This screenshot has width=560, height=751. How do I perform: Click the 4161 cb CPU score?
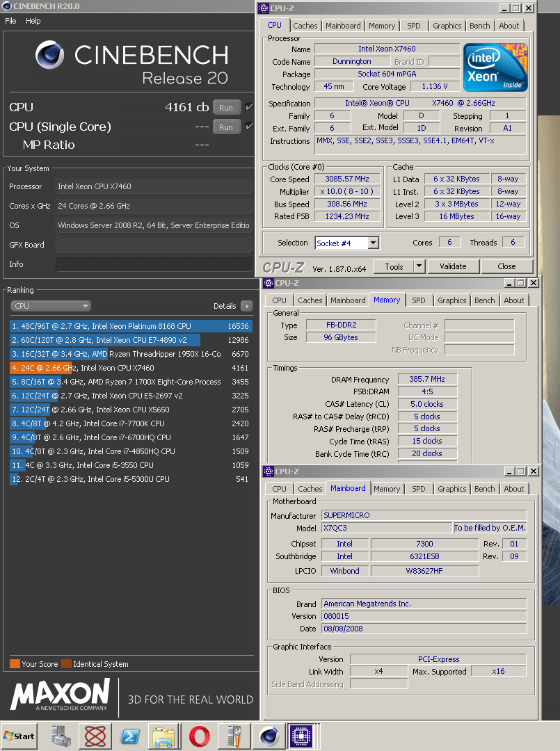(x=187, y=107)
